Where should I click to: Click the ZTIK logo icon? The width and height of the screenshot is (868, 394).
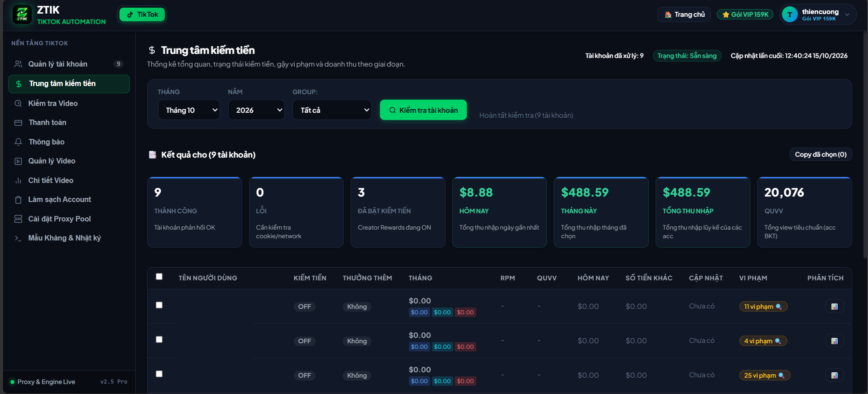pyautogui.click(x=22, y=14)
